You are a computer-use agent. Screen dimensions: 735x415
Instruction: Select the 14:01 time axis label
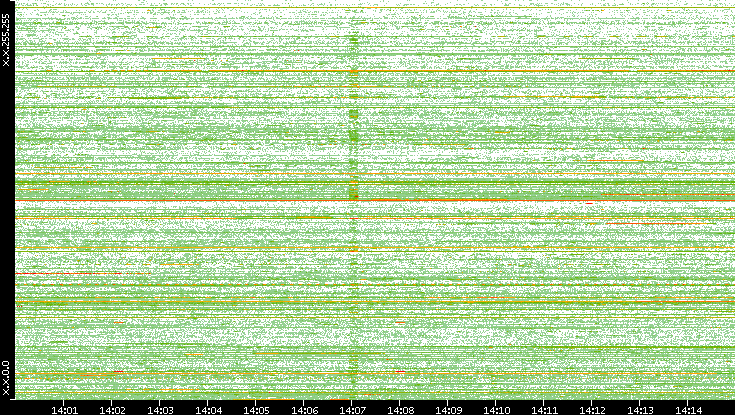tap(64, 410)
